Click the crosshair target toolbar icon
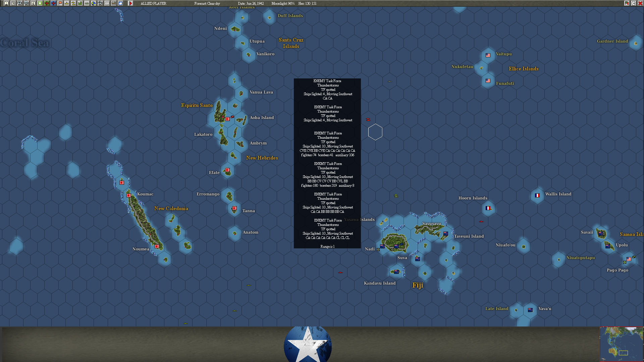Screen dimensions: 644x362 pos(100,3)
